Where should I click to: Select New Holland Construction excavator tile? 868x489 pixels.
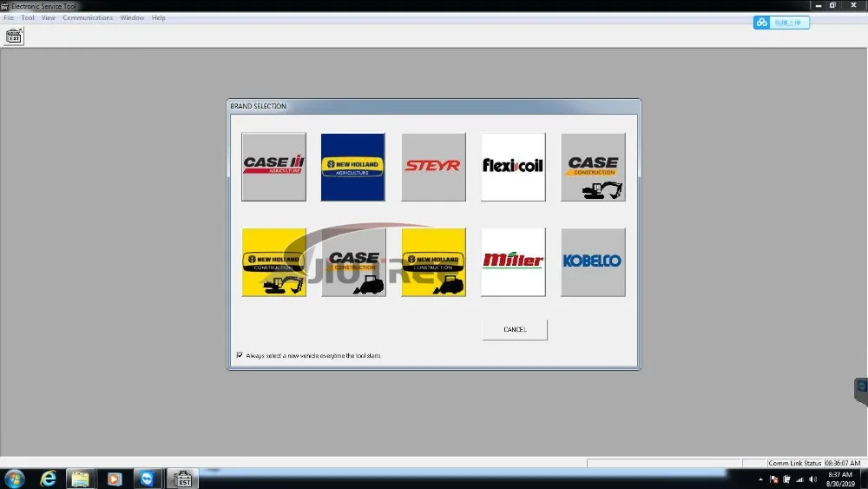pos(273,262)
